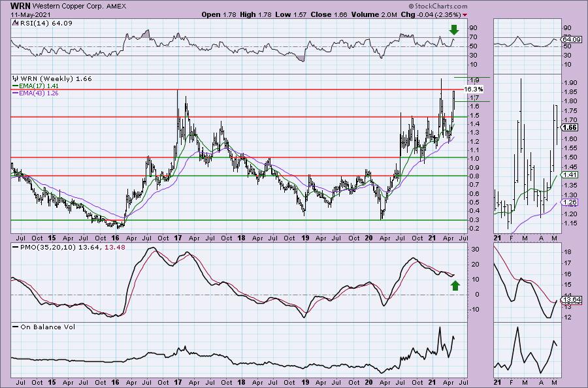Click the price-bar icon before WRN (Weekly)
The height and width of the screenshot is (388, 588).
click(x=16, y=79)
